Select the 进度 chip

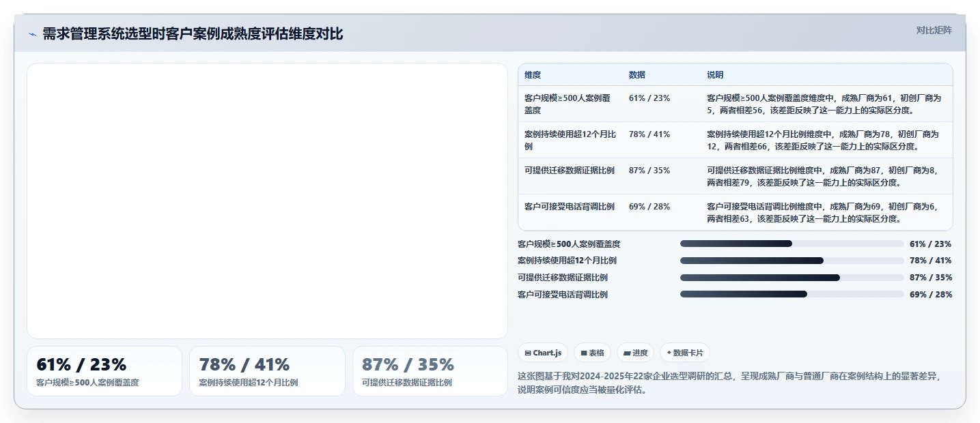point(635,353)
